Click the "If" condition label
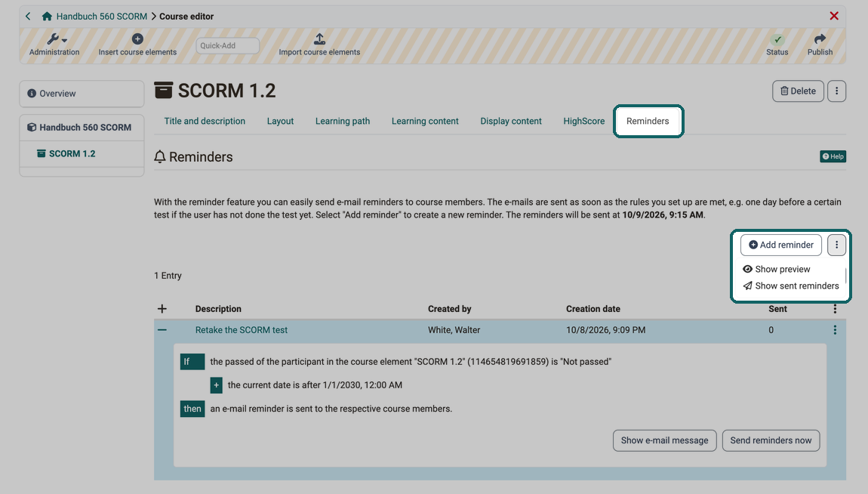 192,362
